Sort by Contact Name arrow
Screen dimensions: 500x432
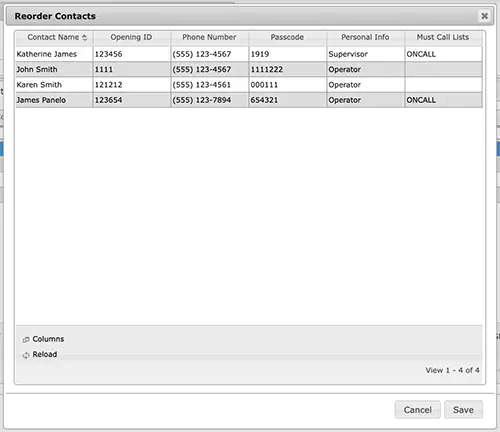coord(84,37)
